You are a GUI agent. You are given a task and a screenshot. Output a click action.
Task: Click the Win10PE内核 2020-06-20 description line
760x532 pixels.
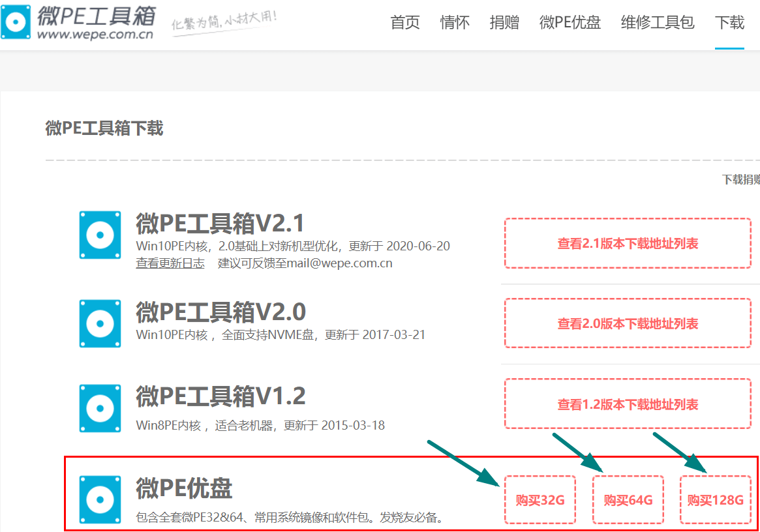[x=293, y=246]
